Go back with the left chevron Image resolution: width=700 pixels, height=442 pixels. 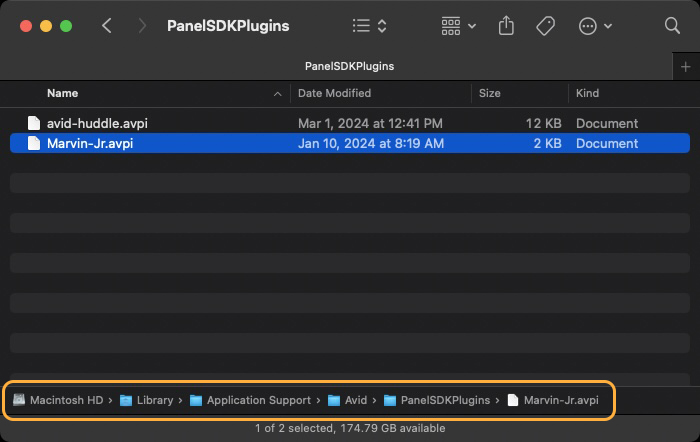(106, 25)
